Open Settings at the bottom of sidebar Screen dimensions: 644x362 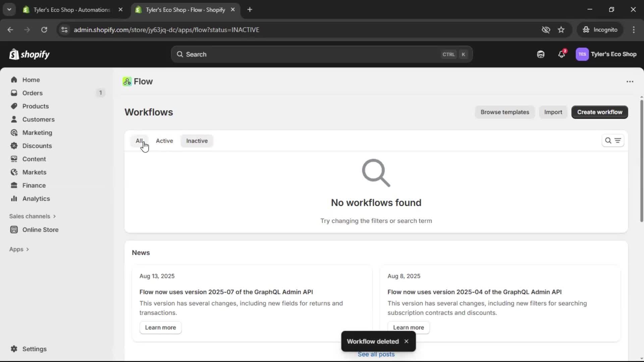point(34,349)
